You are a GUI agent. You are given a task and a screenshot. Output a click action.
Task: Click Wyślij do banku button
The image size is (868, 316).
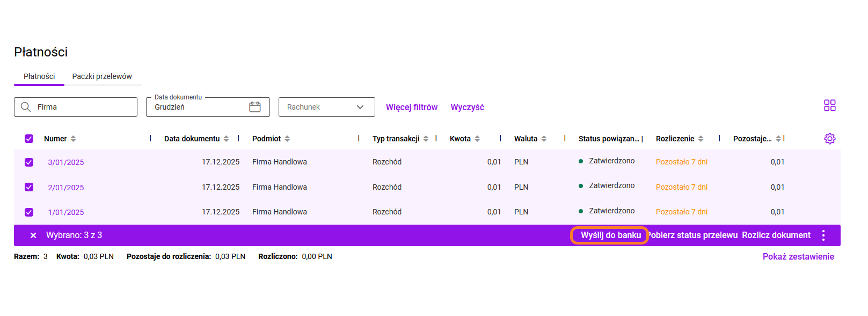(610, 235)
